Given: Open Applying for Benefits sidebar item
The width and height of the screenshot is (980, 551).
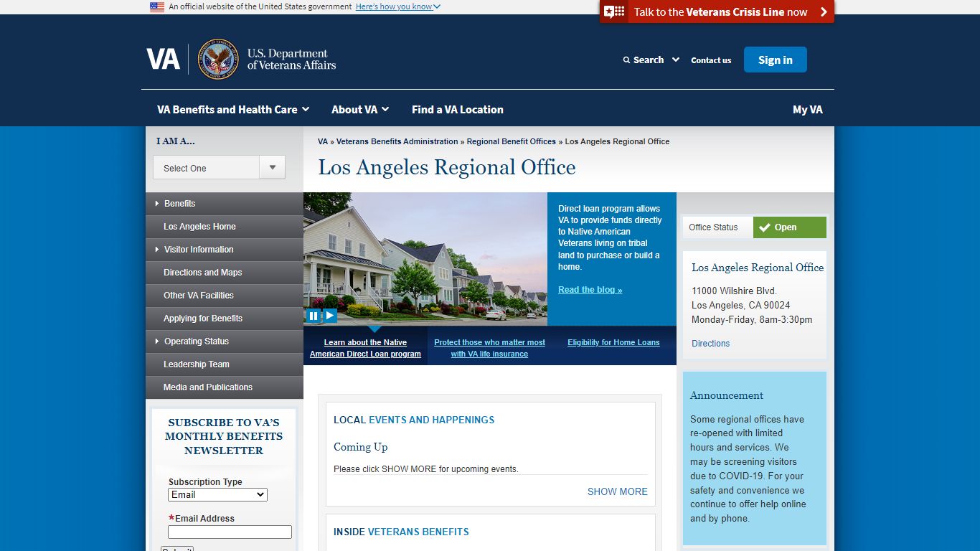Looking at the screenshot, I should point(225,319).
